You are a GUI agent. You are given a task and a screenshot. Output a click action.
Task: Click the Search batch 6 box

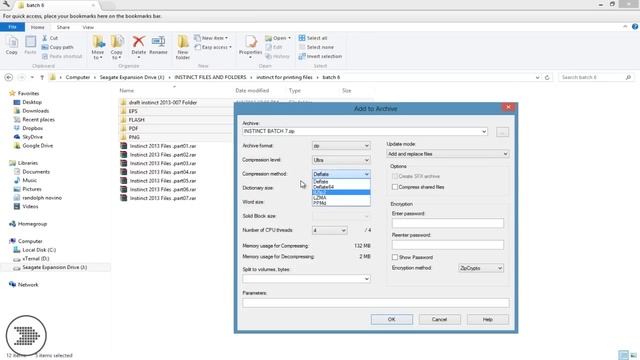tap(596, 77)
